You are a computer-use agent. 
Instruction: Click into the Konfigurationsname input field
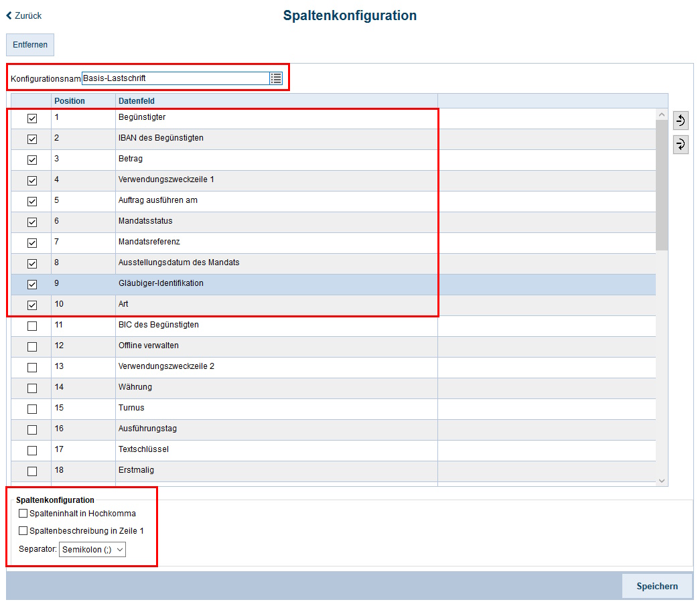pyautogui.click(x=174, y=78)
